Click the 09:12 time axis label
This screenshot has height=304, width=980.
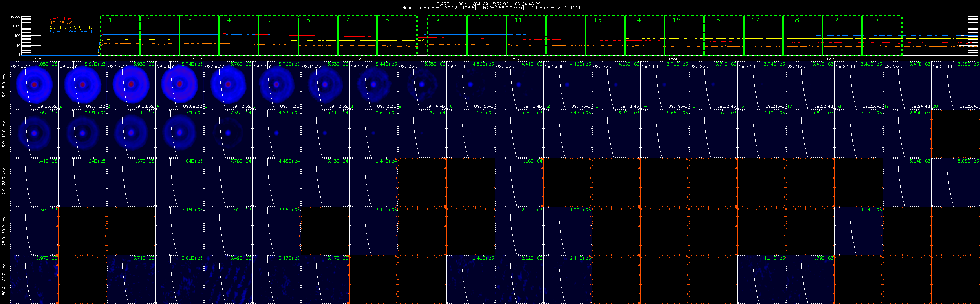tap(356, 59)
